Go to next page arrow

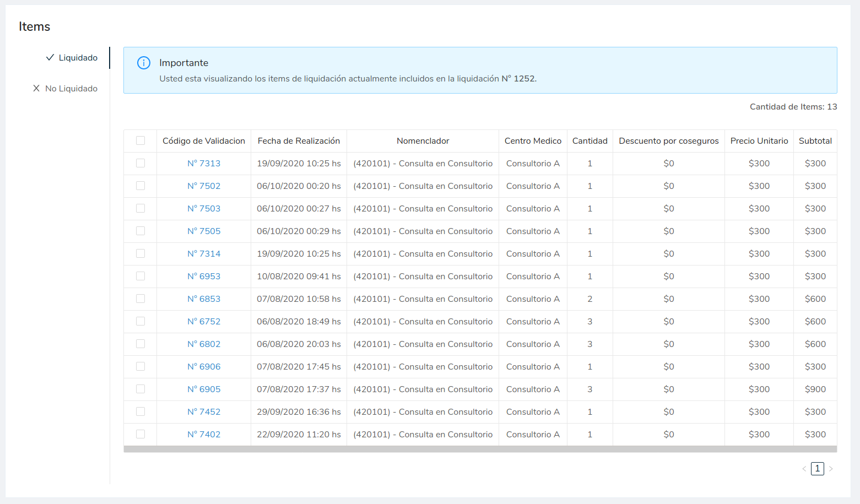click(x=831, y=469)
